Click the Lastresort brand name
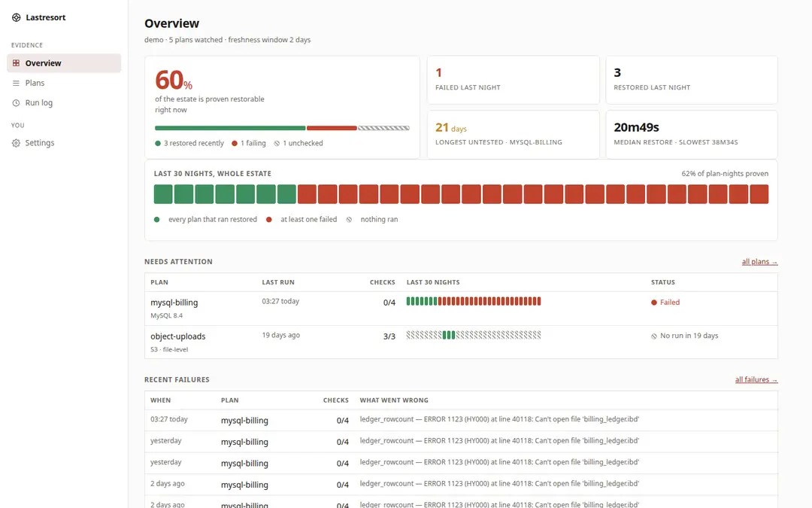 click(46, 17)
